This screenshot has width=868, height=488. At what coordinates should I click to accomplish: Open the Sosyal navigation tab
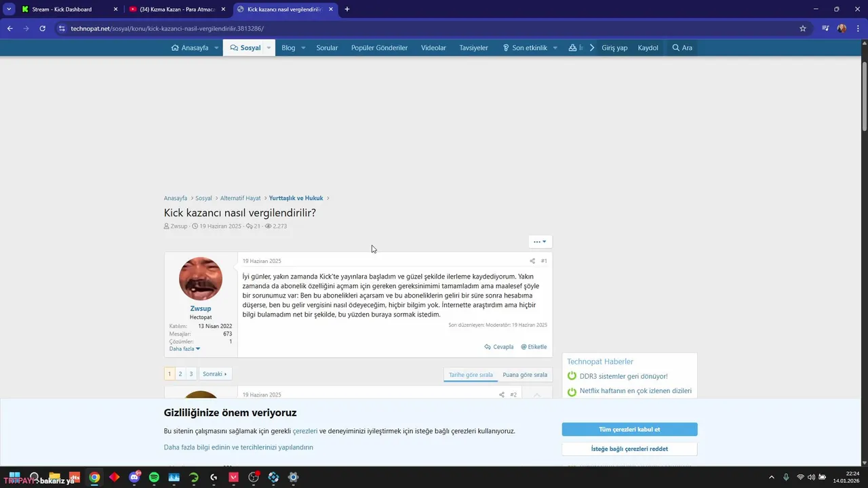[245, 47]
